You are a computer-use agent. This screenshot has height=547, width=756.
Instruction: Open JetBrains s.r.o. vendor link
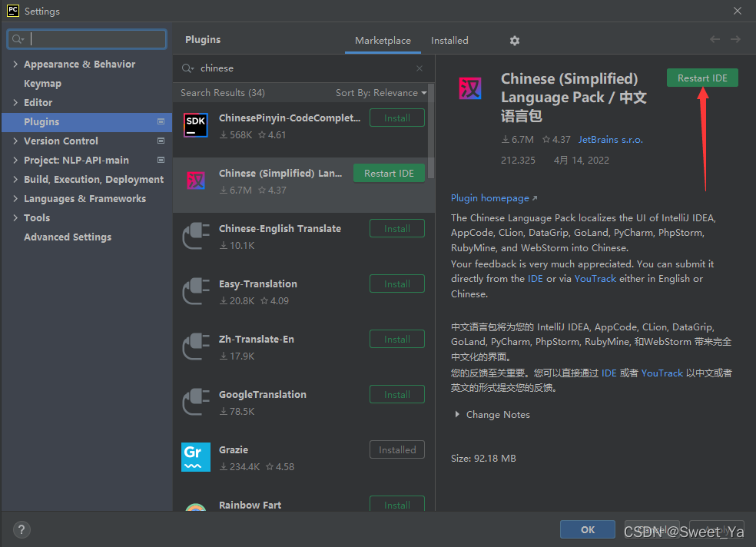(610, 139)
